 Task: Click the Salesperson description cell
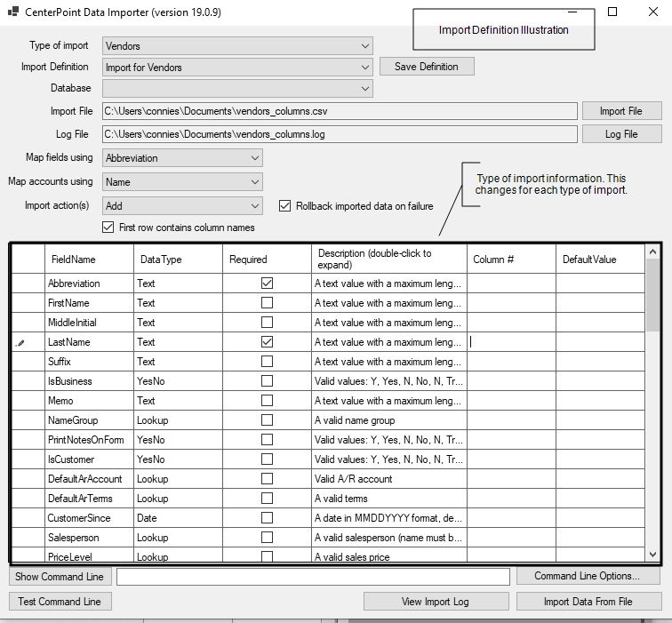389,538
